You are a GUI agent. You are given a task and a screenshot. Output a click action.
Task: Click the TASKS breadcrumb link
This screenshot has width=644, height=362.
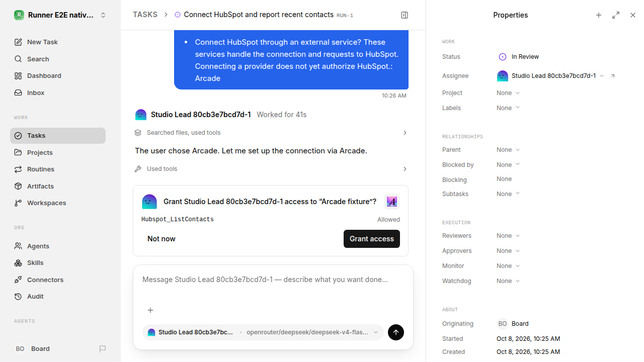click(145, 15)
